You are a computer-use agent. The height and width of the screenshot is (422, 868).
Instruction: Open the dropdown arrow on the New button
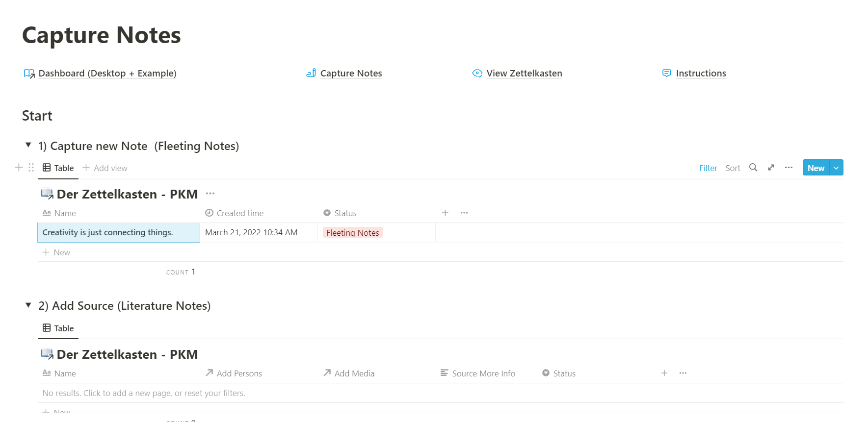pos(836,168)
